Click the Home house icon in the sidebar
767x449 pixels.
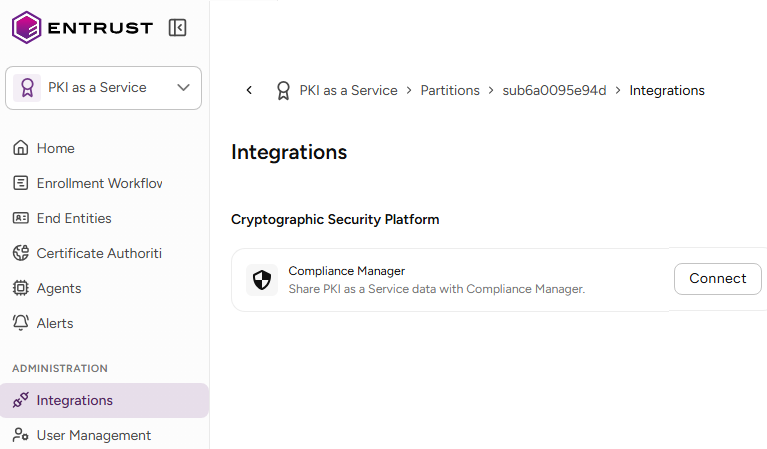coord(21,148)
